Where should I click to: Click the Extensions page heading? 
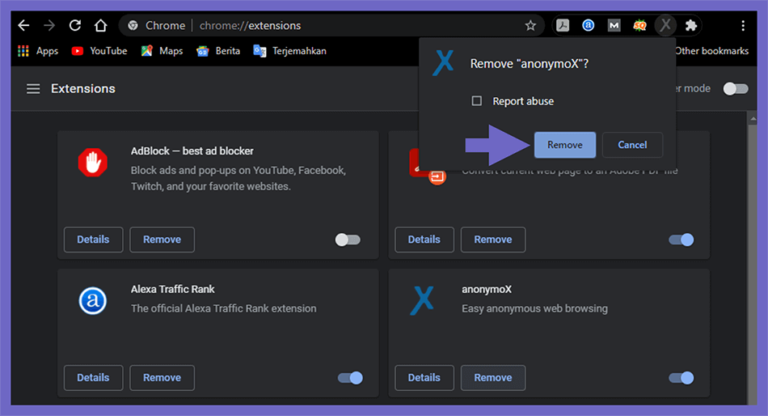(x=83, y=89)
